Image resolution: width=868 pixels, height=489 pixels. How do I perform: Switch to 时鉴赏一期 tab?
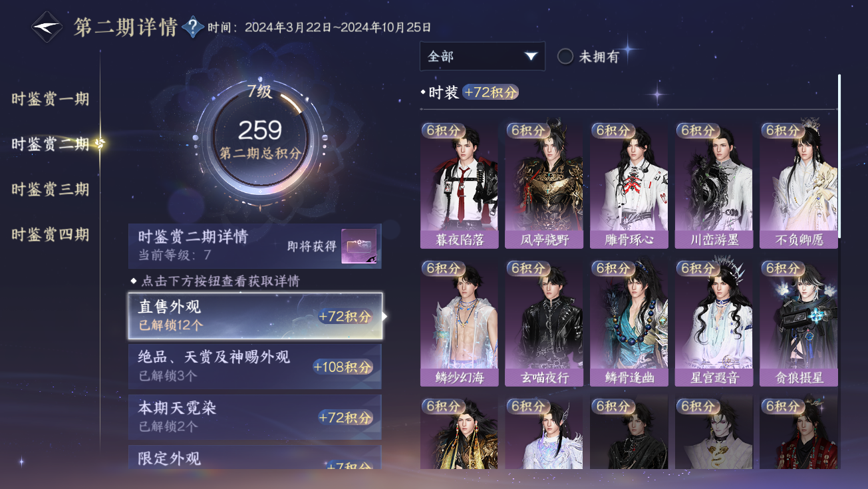pos(51,99)
